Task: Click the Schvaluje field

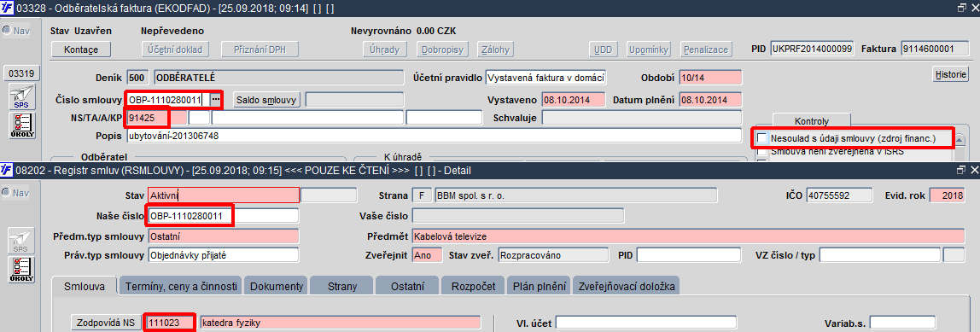Action: click(x=641, y=117)
